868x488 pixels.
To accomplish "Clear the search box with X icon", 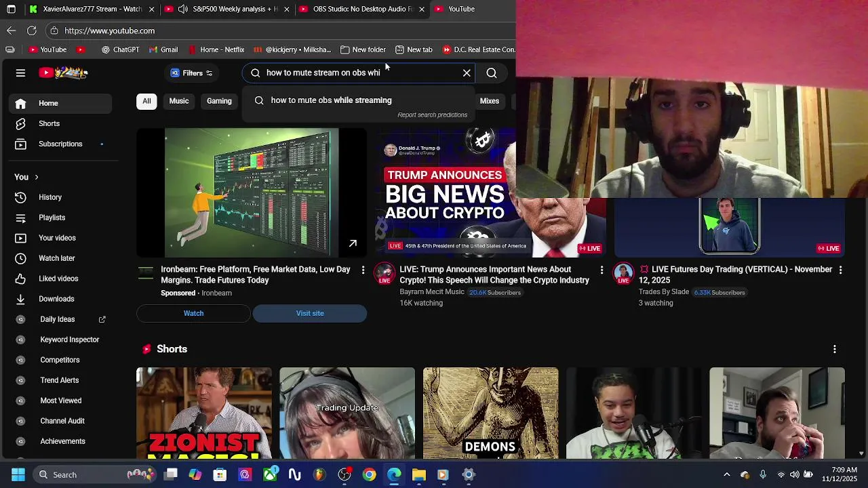I will [467, 73].
